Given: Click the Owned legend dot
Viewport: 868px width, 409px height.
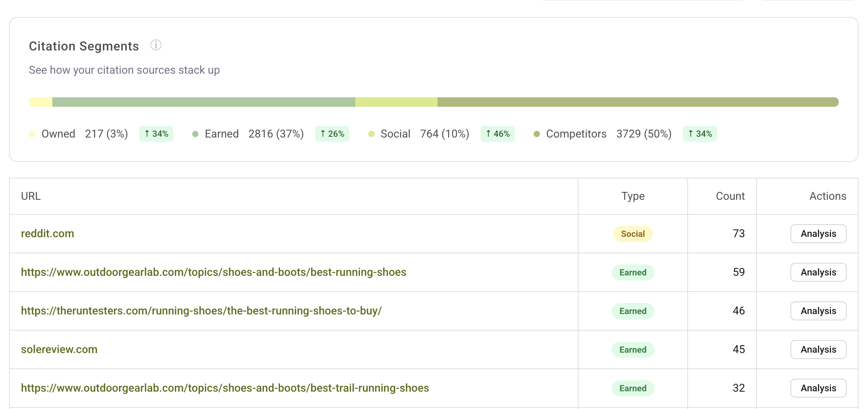Looking at the screenshot, I should coord(32,134).
